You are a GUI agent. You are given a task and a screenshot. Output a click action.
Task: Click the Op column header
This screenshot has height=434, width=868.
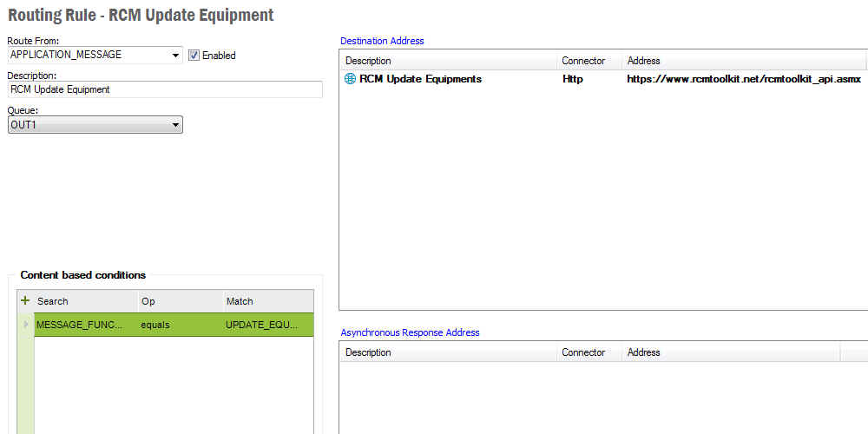click(179, 301)
